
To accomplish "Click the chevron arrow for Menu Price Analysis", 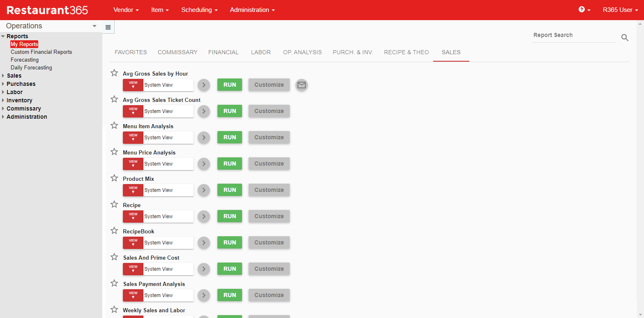I will 204,164.
